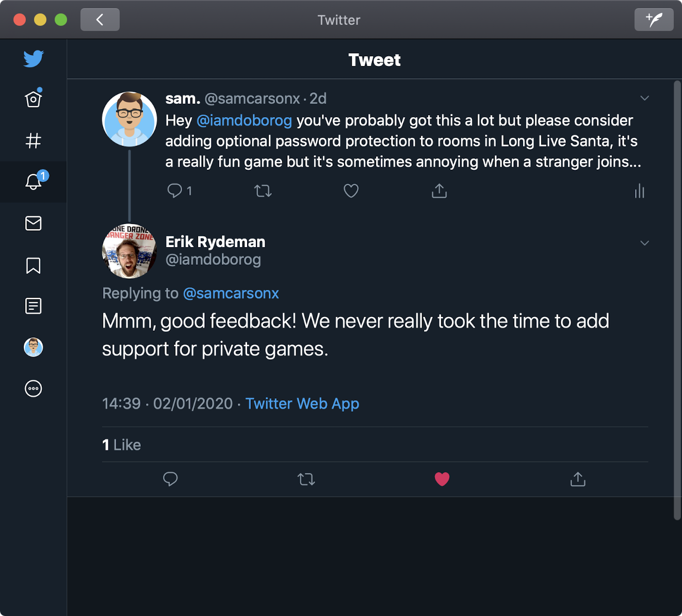This screenshot has width=682, height=616.
Task: Open the More options circle icon
Action: point(34,388)
